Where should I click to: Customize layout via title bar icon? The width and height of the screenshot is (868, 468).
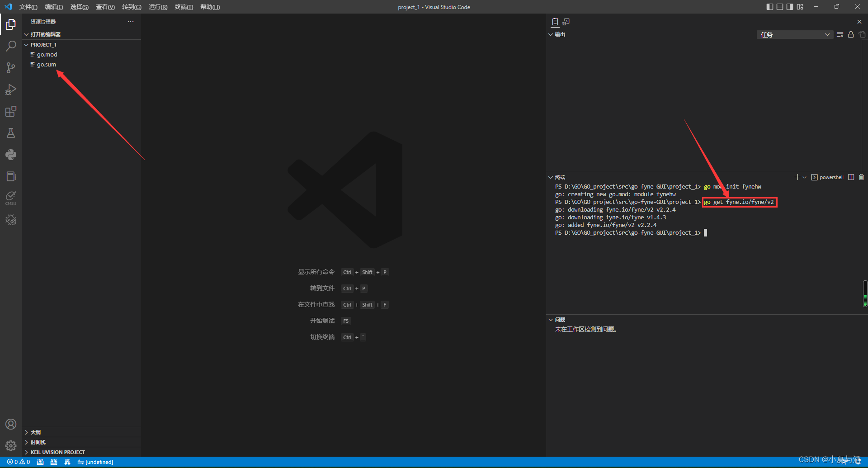click(800, 7)
